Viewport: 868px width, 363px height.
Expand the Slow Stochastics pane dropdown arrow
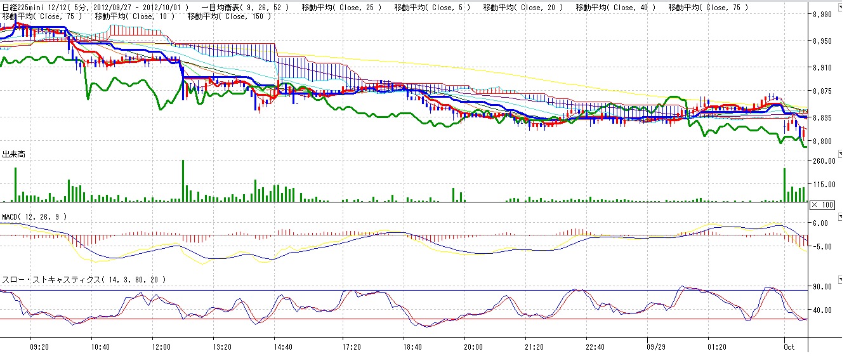[x=841, y=279]
